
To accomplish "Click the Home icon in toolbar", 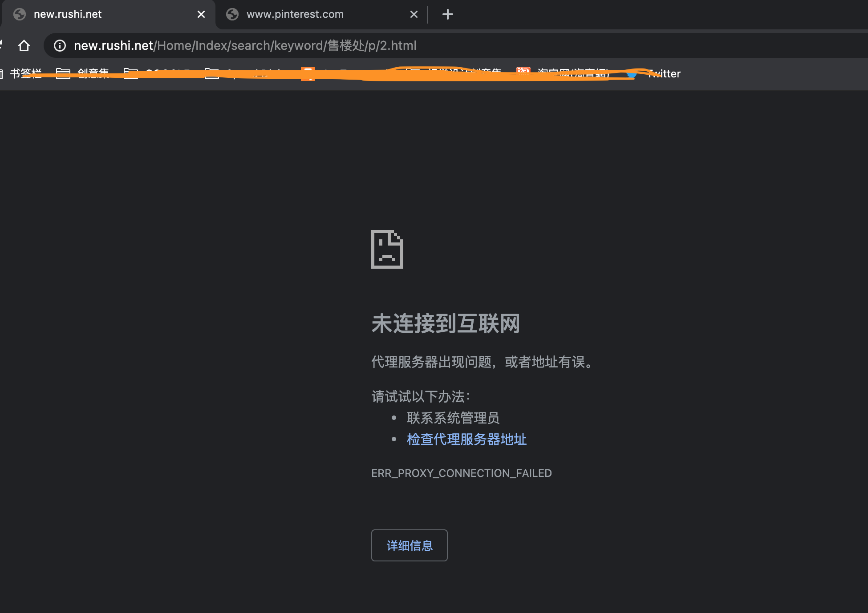I will pos(24,45).
